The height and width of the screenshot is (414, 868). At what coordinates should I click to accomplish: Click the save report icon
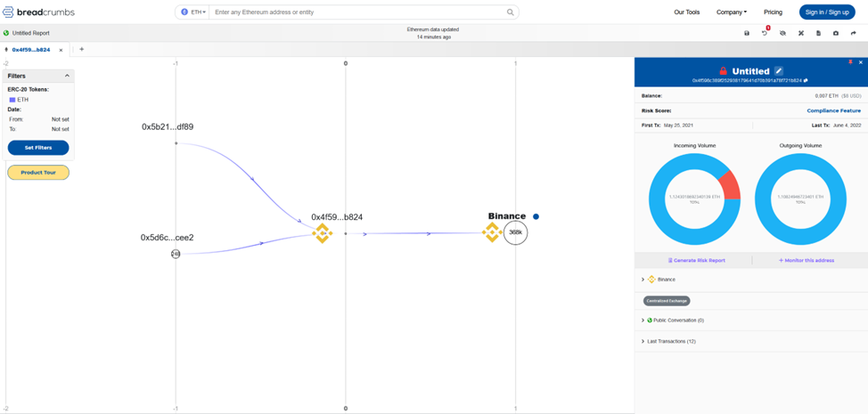click(x=747, y=33)
